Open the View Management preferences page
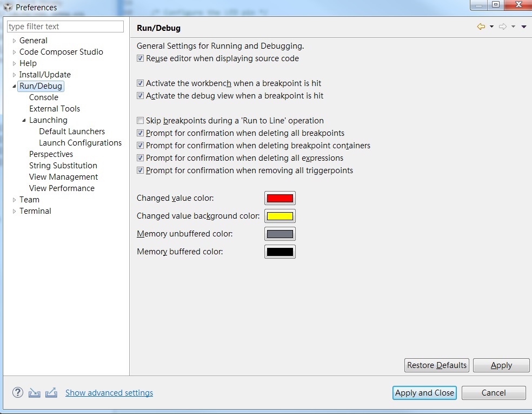The image size is (532, 414). pos(63,177)
